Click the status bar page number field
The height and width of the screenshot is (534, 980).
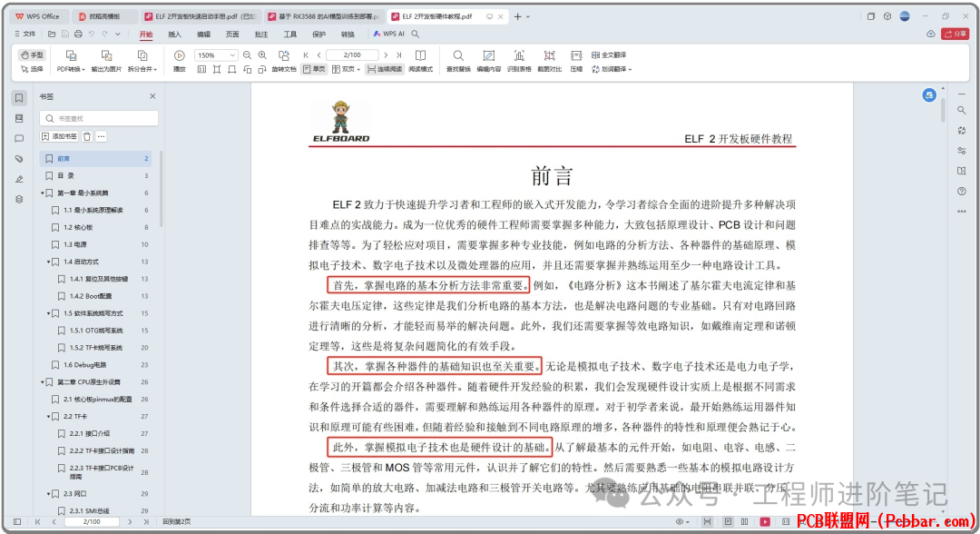[x=92, y=521]
